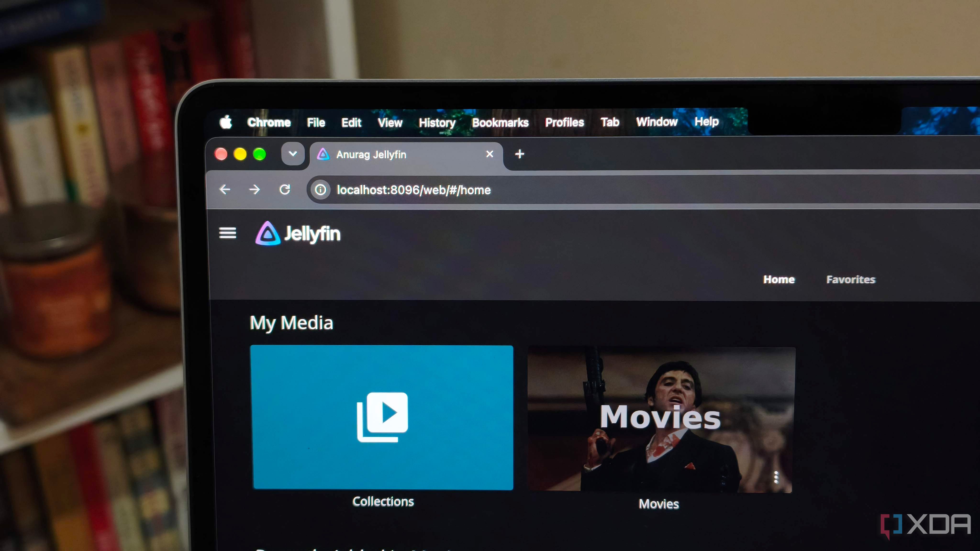Click the green fullscreen window button
The image size is (980, 551).
[x=260, y=154]
